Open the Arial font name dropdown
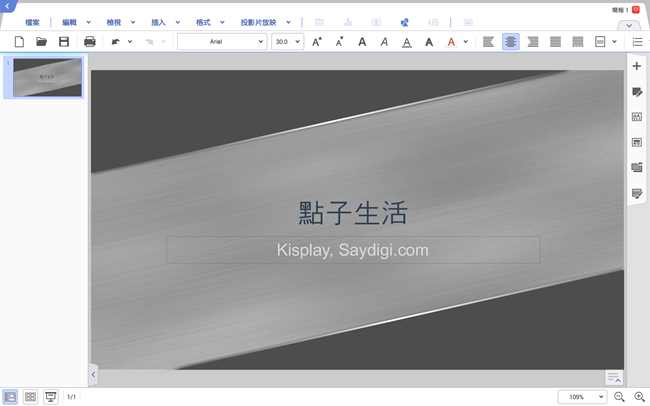650x406 pixels. (222, 41)
